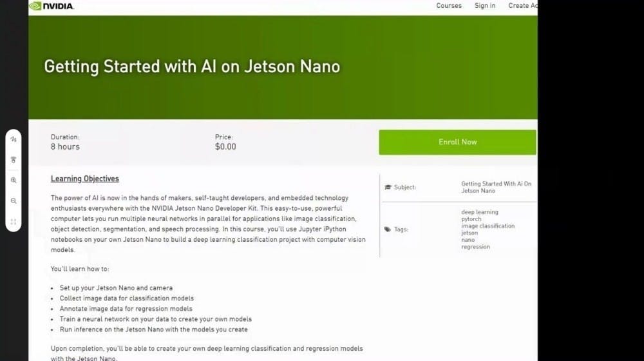Click the graduation cap Subject icon
Image resolution: width=644 pixels, height=361 pixels.
click(388, 188)
